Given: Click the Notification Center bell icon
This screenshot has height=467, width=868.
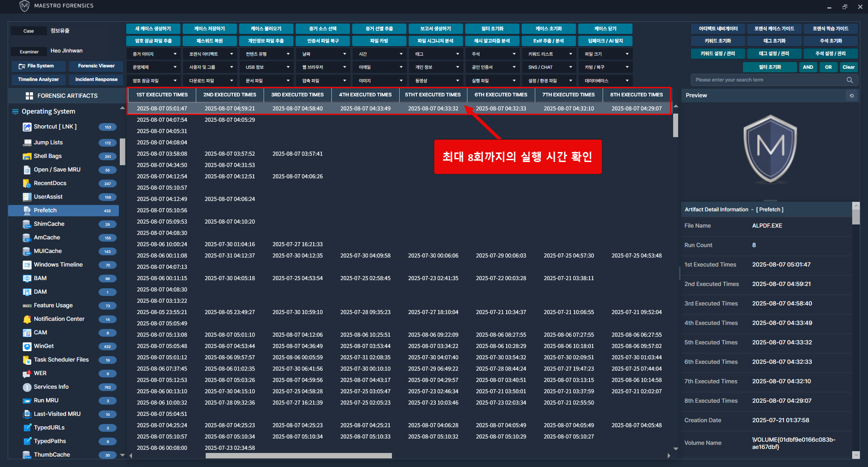Looking at the screenshot, I should (x=27, y=319).
